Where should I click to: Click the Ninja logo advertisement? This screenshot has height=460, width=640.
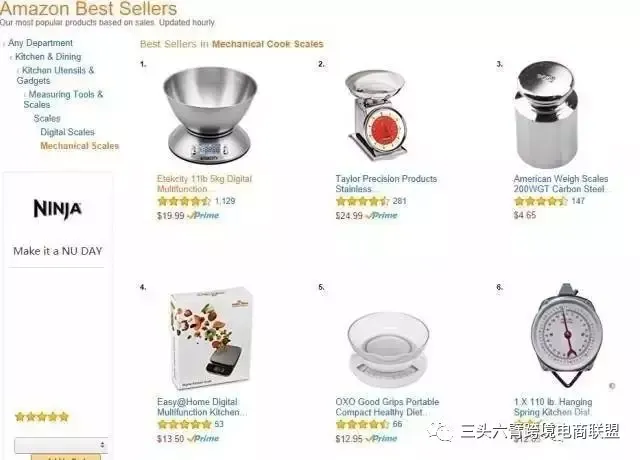(58, 209)
